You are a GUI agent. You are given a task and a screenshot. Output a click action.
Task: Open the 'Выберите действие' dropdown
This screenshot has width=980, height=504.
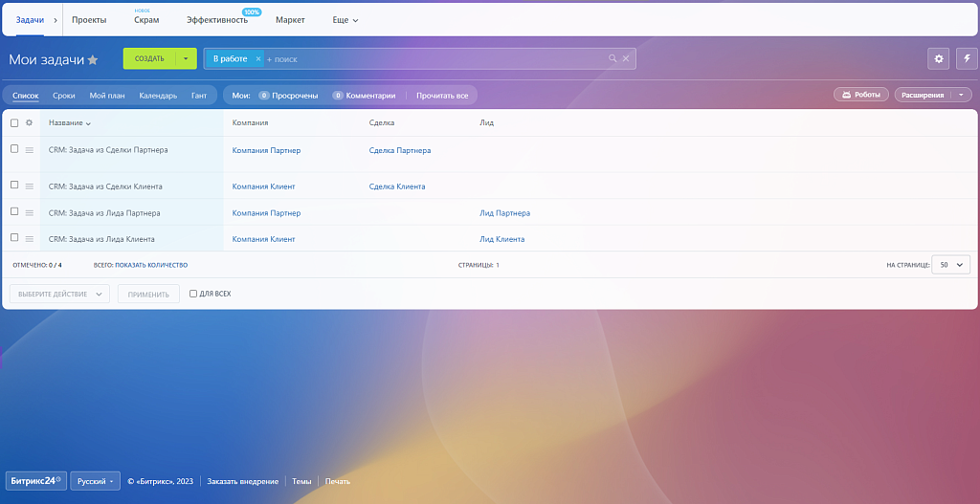click(x=59, y=295)
